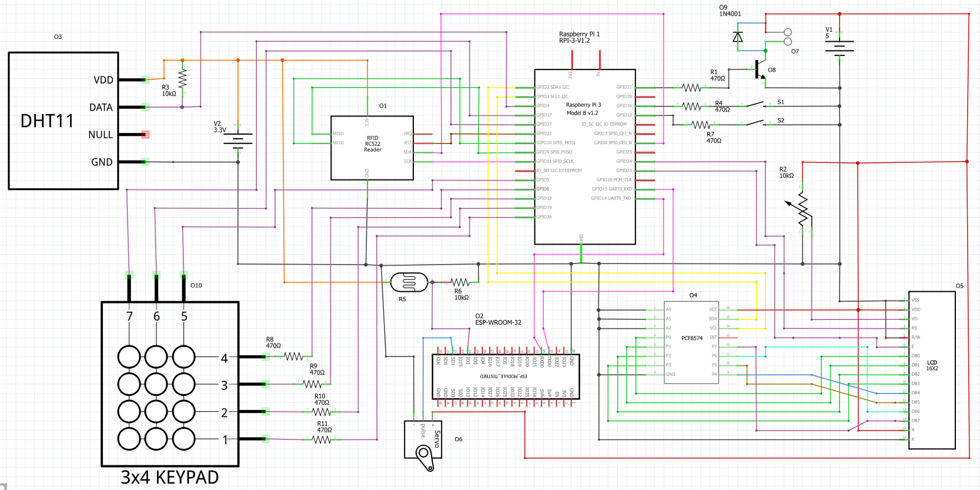Select the R7 470Ω resistor symbol
Viewport: 980px width, 490px height.
click(x=701, y=125)
